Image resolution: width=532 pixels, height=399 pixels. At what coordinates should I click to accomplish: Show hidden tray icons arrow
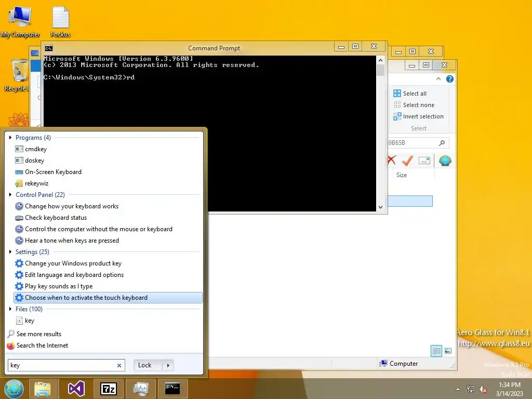pos(458,389)
